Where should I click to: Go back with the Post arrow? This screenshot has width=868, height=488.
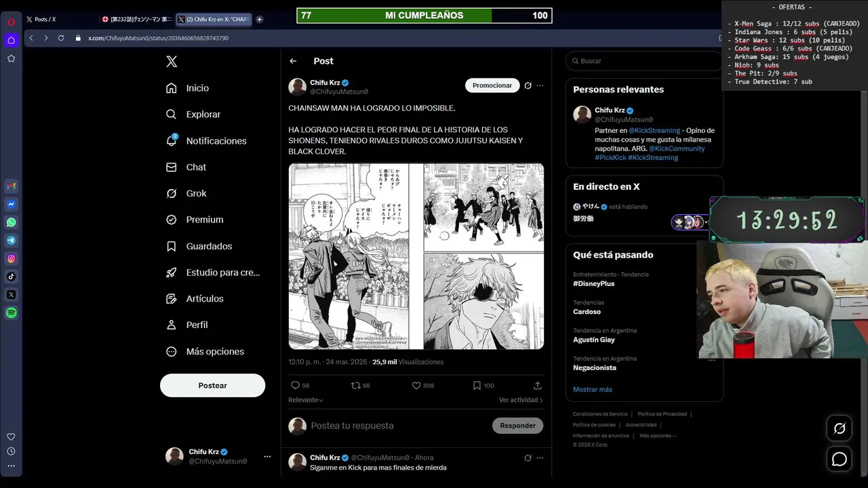[x=293, y=61]
